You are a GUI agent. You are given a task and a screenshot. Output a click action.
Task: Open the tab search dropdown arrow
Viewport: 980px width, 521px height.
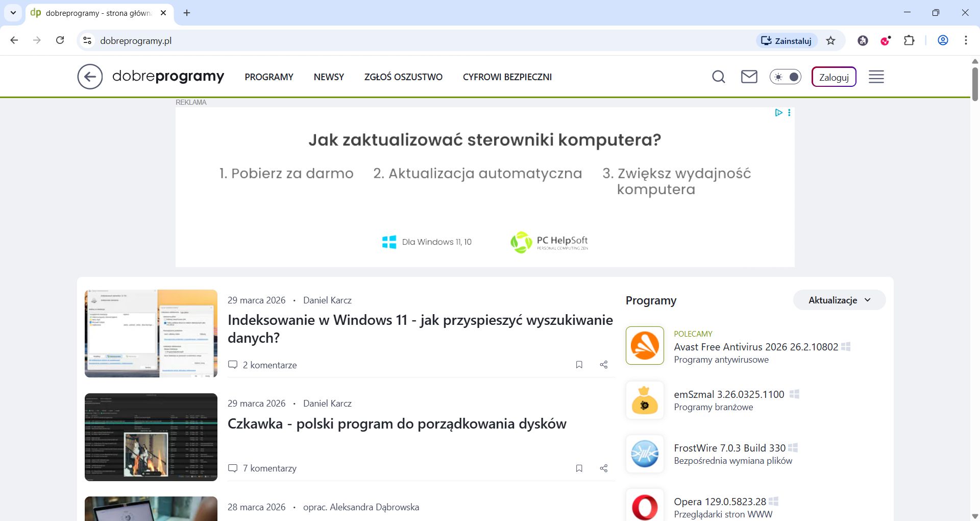(13, 13)
